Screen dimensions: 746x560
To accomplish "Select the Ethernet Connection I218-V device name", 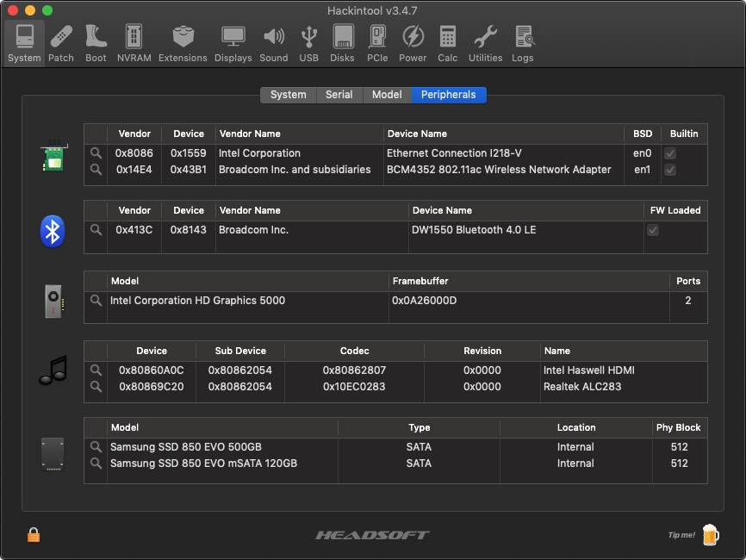I will pyautogui.click(x=454, y=153).
